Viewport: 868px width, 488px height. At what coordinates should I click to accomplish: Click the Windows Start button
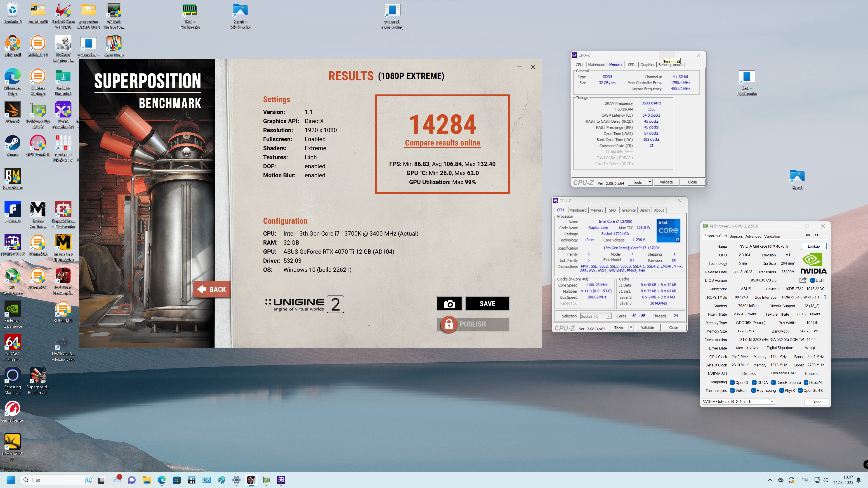click(x=11, y=480)
